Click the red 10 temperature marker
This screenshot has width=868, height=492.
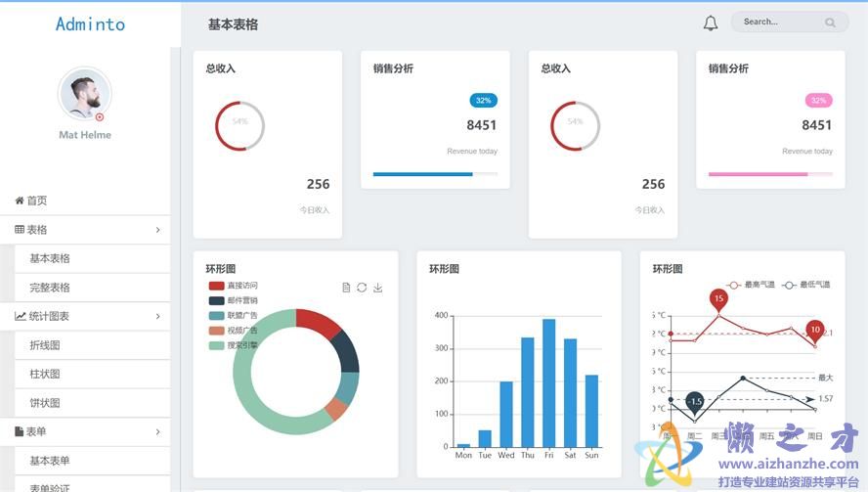[x=815, y=331]
